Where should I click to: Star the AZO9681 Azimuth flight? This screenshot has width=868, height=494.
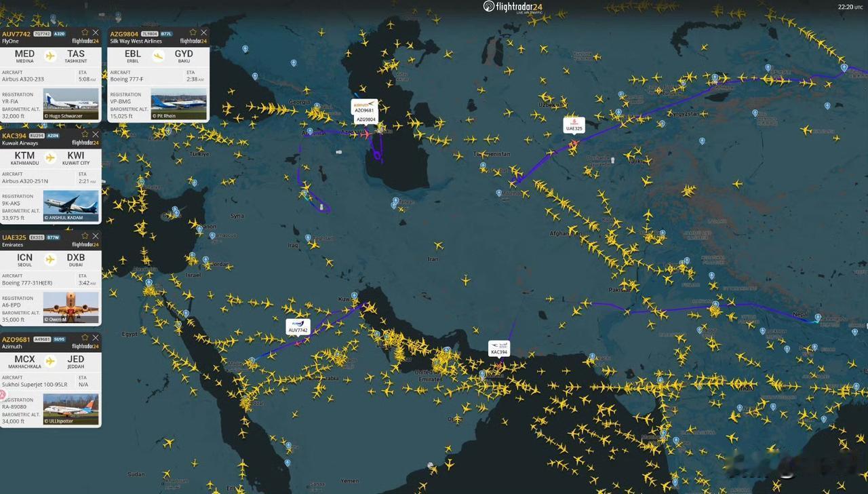pyautogui.click(x=85, y=338)
